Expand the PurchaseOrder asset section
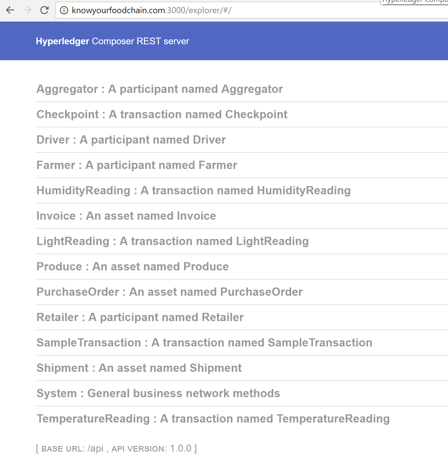448x476 pixels. pos(169,292)
